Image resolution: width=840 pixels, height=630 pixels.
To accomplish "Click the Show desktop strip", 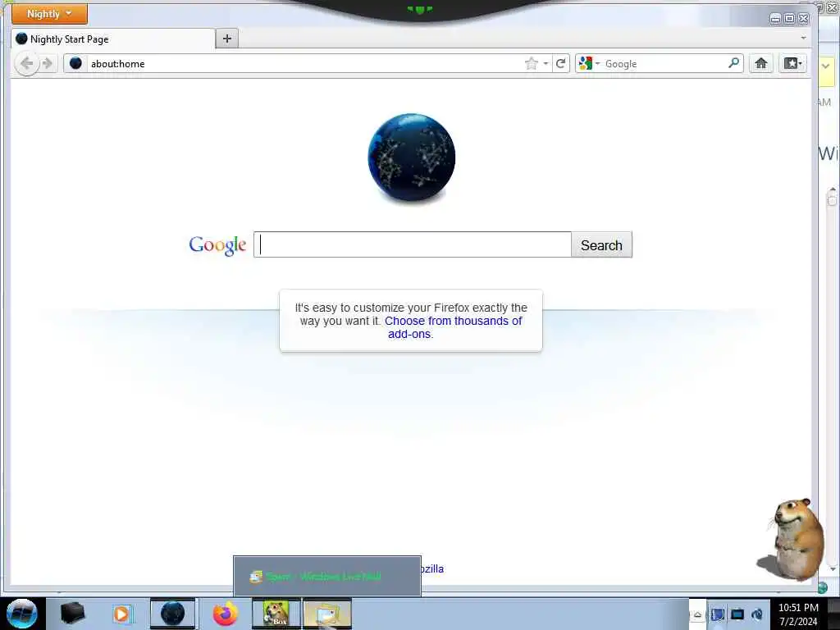I will click(834, 614).
